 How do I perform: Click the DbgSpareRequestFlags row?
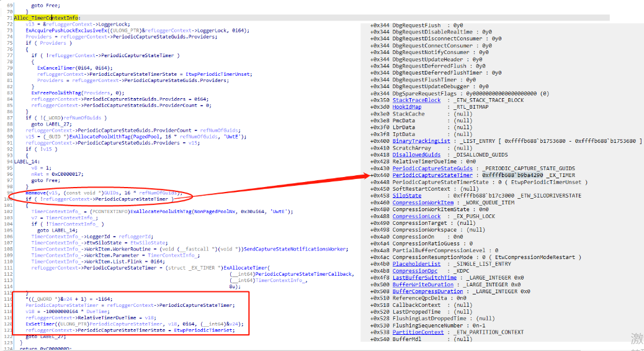460,93
